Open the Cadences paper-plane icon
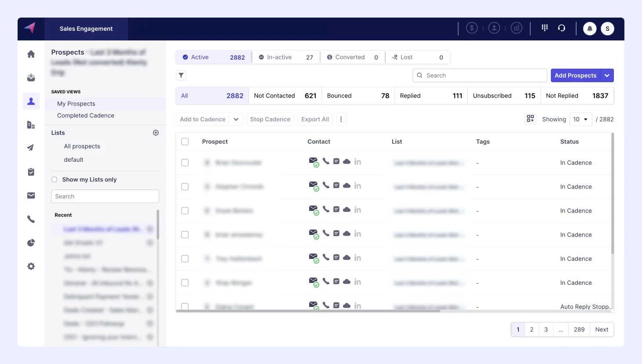642x364 pixels. [x=31, y=148]
